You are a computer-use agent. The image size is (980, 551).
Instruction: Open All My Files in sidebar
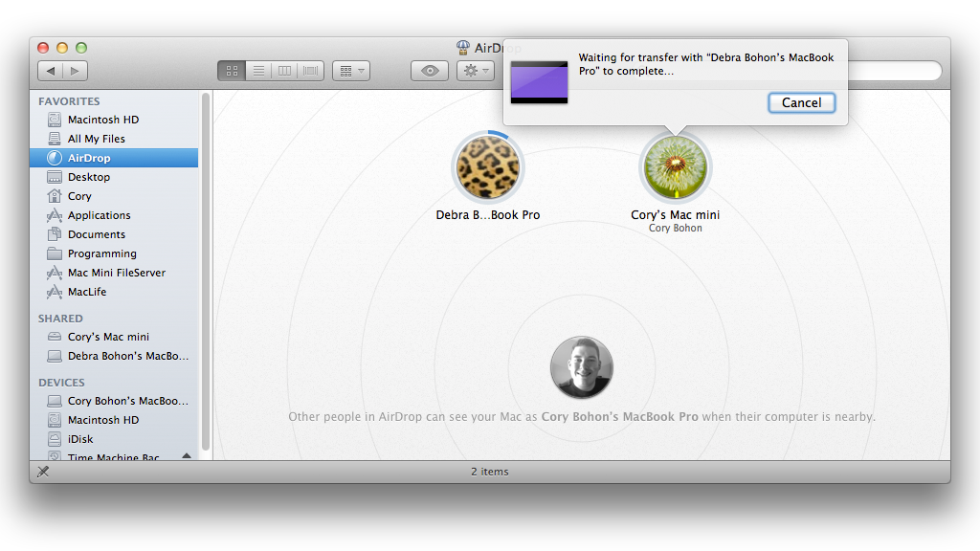point(114,139)
